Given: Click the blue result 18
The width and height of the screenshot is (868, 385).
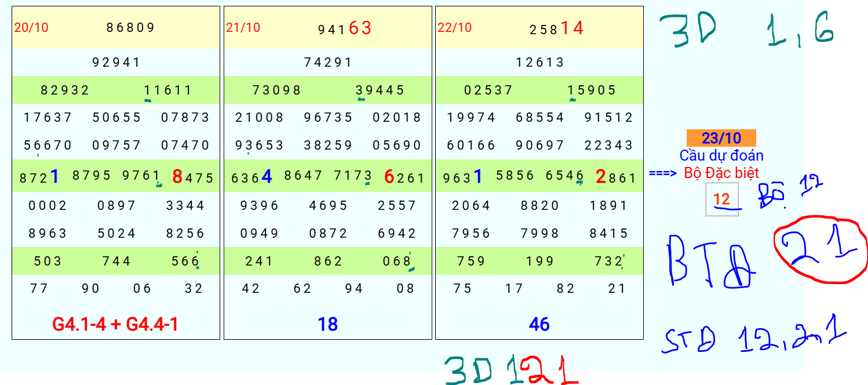Looking at the screenshot, I should 328,324.
